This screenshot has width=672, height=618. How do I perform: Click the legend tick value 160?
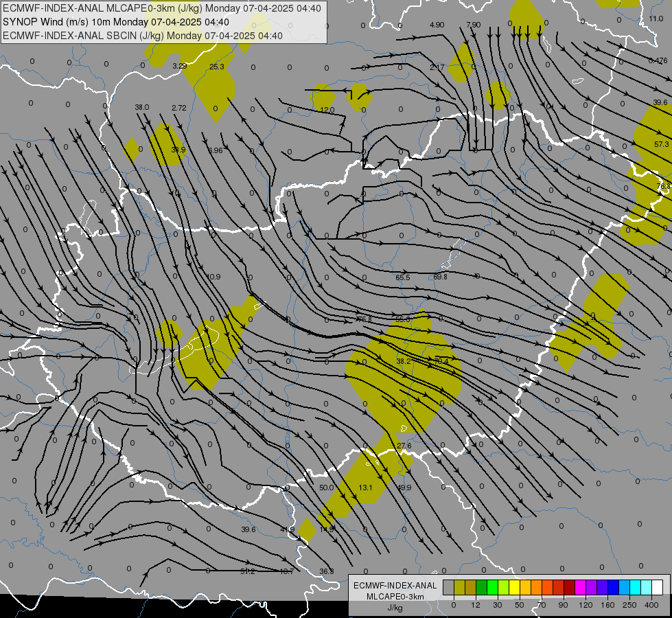point(607,605)
